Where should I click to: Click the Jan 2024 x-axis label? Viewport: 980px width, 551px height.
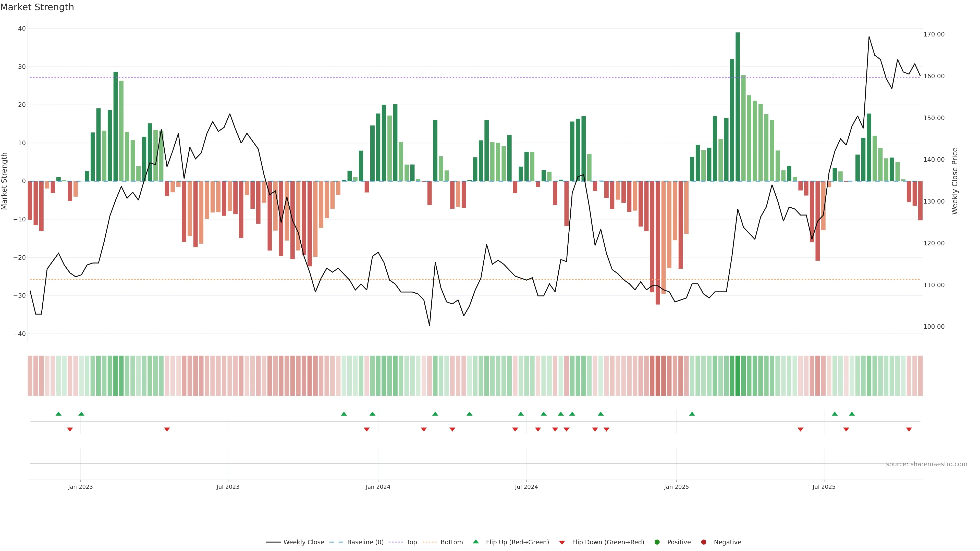(x=378, y=487)
